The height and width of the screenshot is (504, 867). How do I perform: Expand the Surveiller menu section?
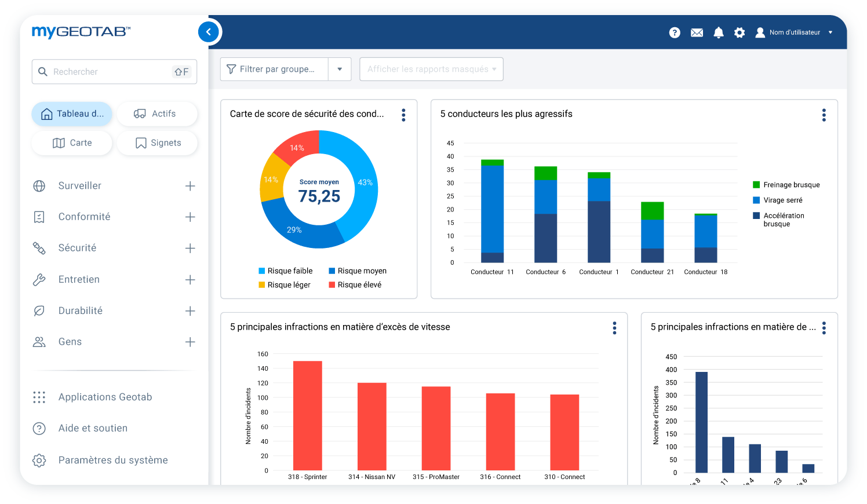tap(190, 186)
